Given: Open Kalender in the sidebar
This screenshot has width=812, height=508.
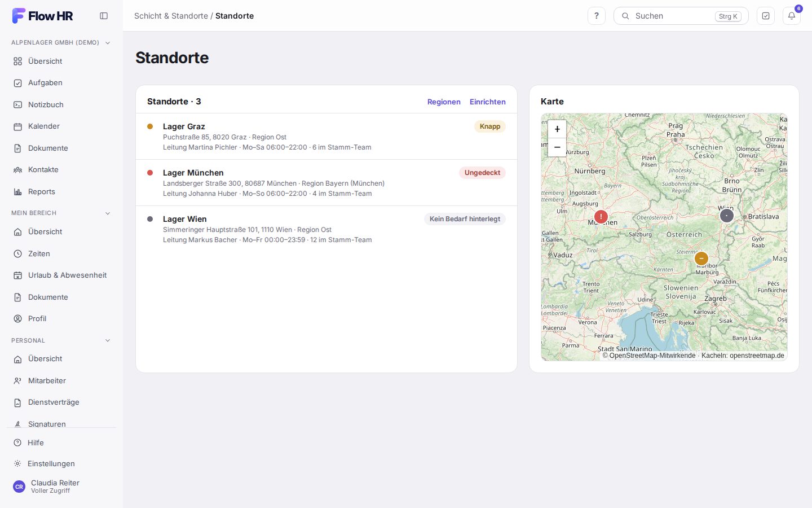Looking at the screenshot, I should tap(61, 126).
